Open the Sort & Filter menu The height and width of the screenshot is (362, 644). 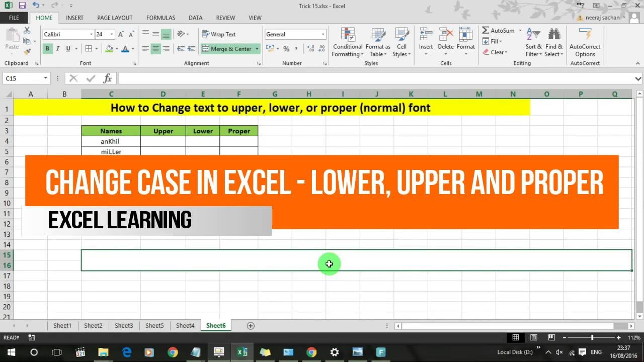point(533,42)
